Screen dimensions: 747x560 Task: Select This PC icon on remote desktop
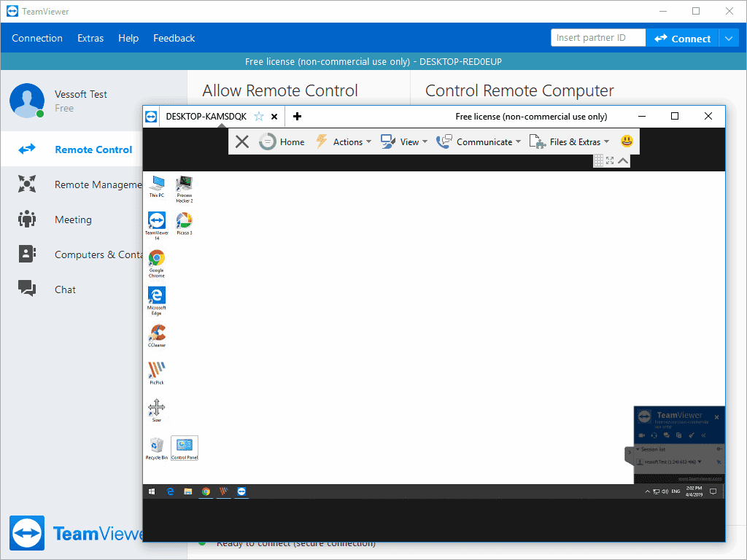[x=157, y=187]
